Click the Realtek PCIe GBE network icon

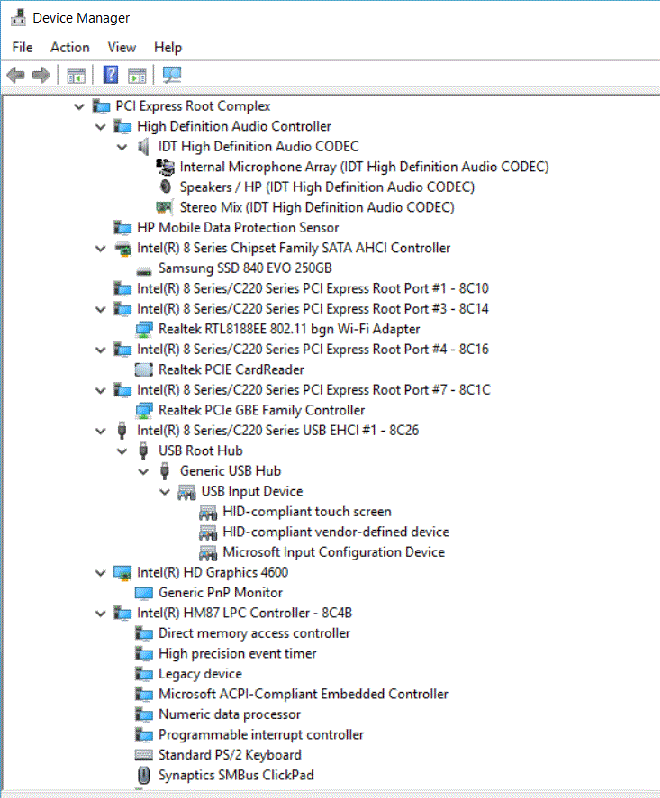tap(144, 410)
